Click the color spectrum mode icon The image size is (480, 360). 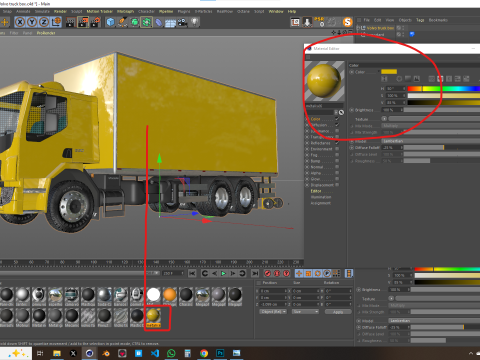(x=408, y=79)
